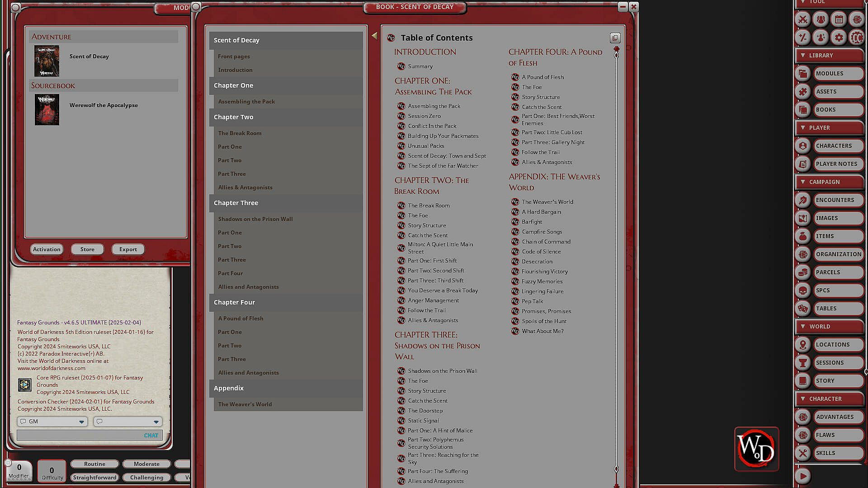Image resolution: width=868 pixels, height=488 pixels.
Task: Open Chapter Three in book index
Action: point(236,203)
